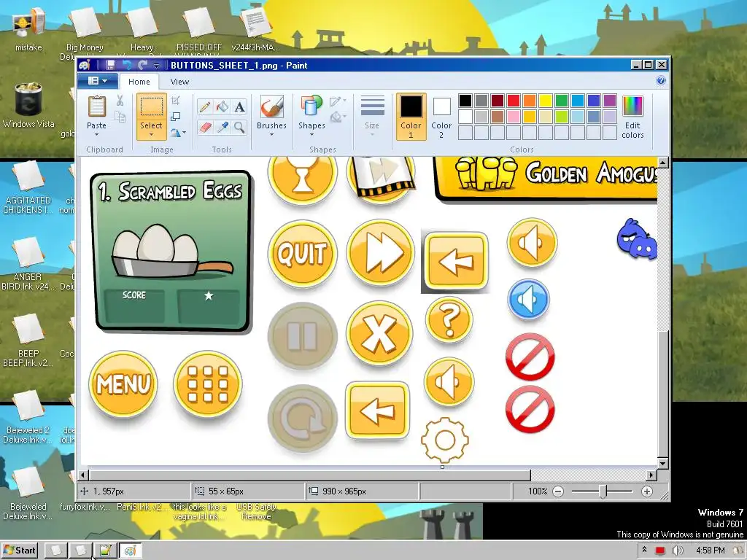This screenshot has width=747, height=560.
Task: Open the shape Fill dropdown
Action: (338, 117)
